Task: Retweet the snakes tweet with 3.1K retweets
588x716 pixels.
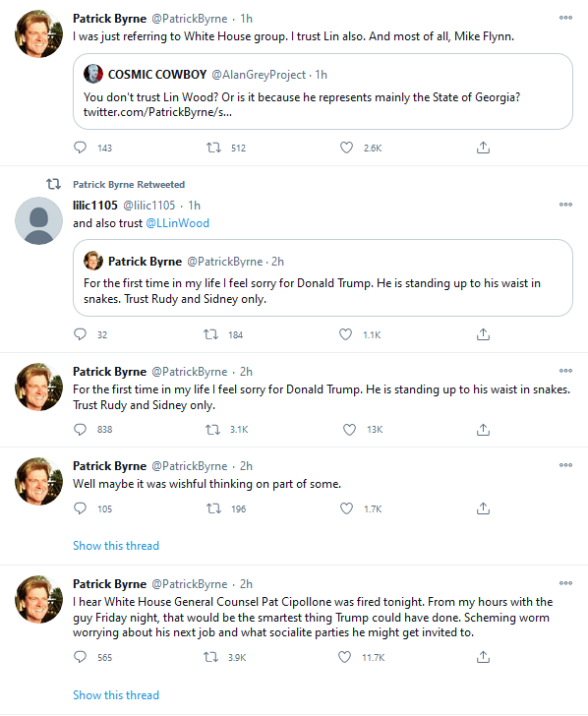Action: (212, 429)
